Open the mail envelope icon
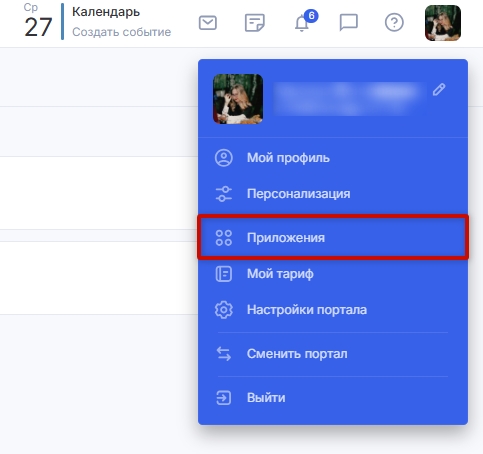 click(x=208, y=23)
